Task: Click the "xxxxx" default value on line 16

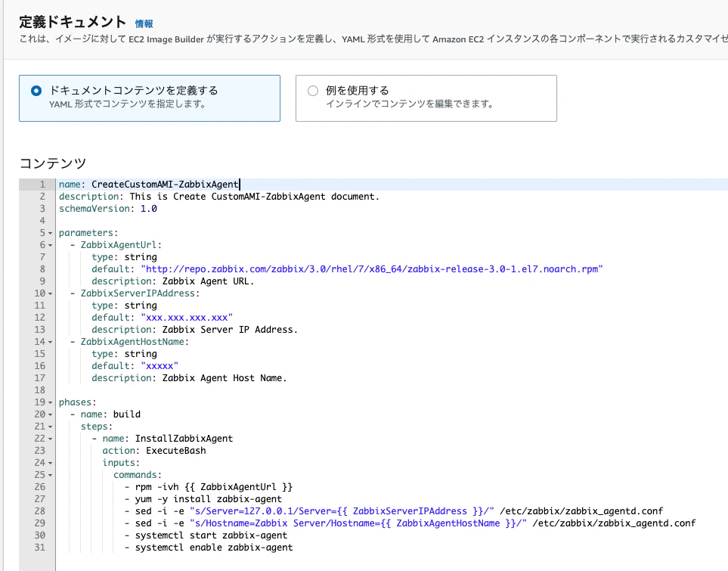Action: coord(160,365)
